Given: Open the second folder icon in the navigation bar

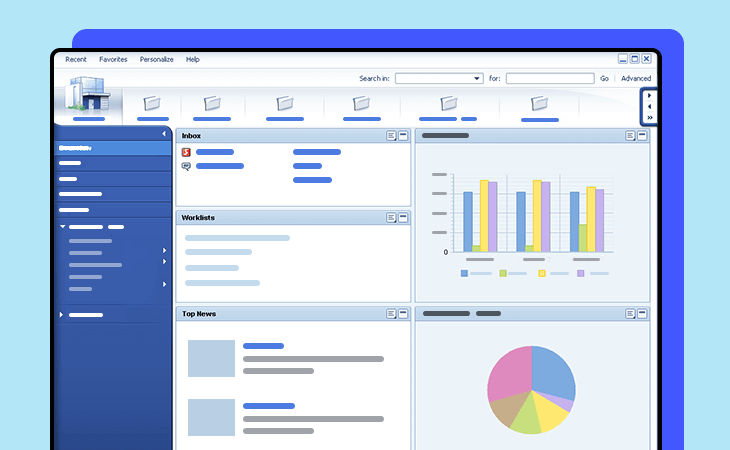Looking at the screenshot, I should [212, 103].
